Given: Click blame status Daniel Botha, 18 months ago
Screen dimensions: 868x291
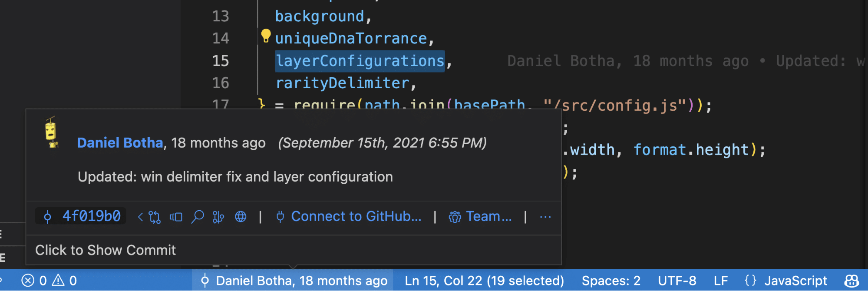Looking at the screenshot, I should [293, 281].
